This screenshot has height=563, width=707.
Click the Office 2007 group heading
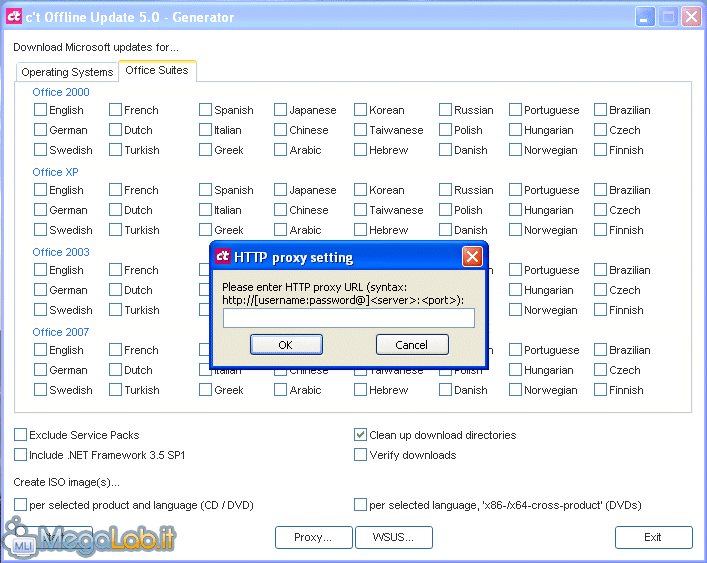(61, 332)
